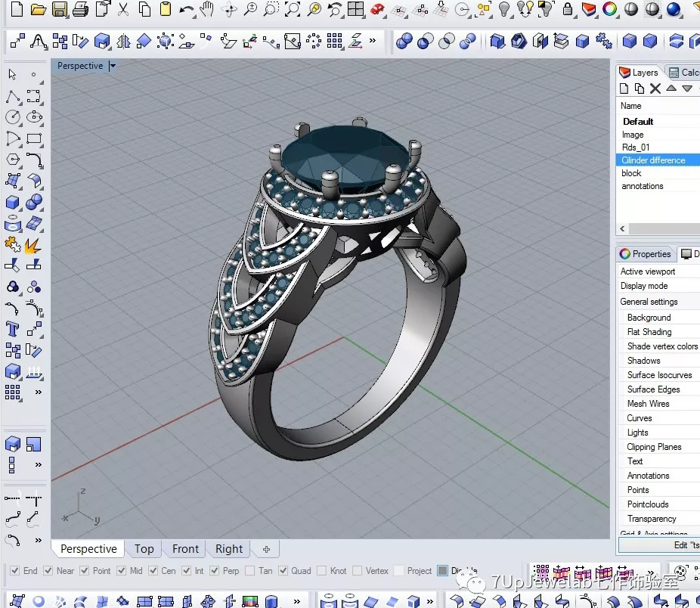Toggle the Knot osnap checkbox
This screenshot has width=700, height=608.
click(x=323, y=571)
